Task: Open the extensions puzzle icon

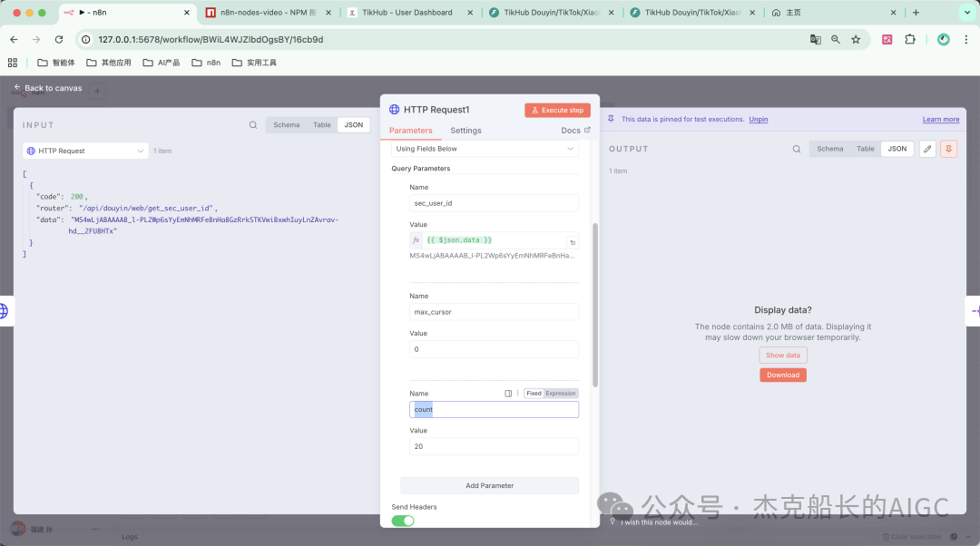Action: (910, 39)
